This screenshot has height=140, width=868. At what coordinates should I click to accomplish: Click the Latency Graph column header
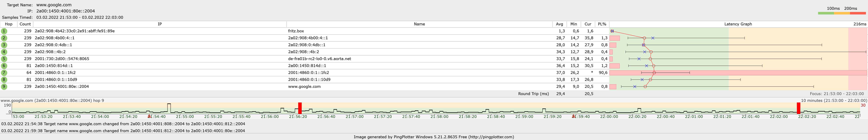738,24
